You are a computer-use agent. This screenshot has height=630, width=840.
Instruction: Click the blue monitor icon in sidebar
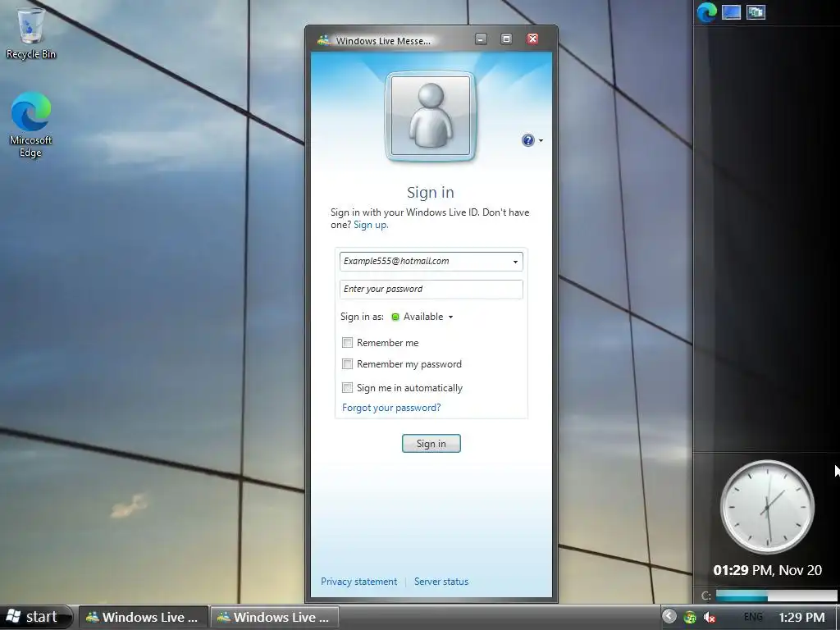pyautogui.click(x=731, y=12)
